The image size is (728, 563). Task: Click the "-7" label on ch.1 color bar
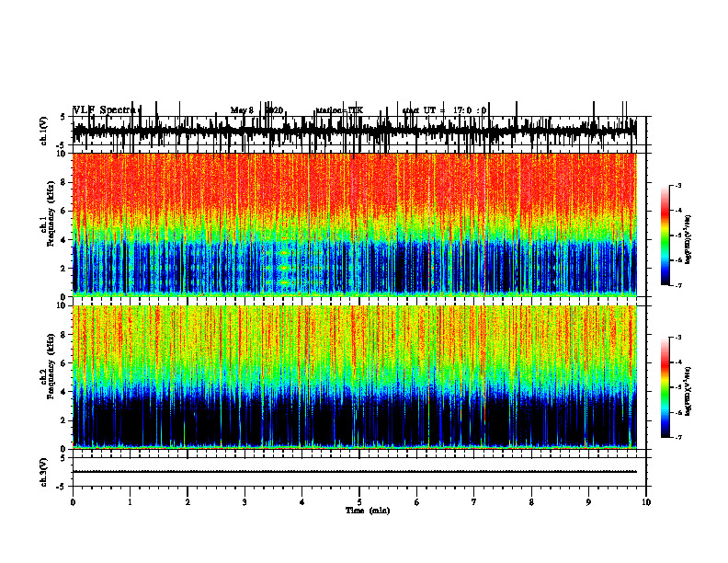678,285
